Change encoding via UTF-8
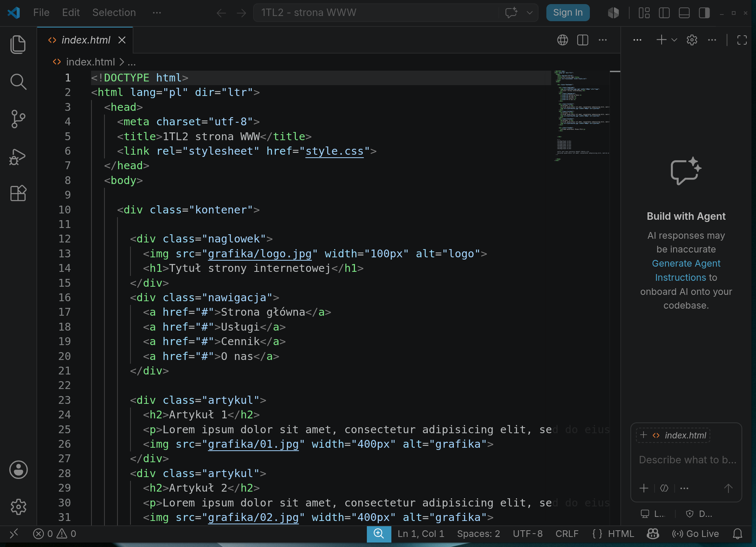This screenshot has width=756, height=547. pos(527,534)
